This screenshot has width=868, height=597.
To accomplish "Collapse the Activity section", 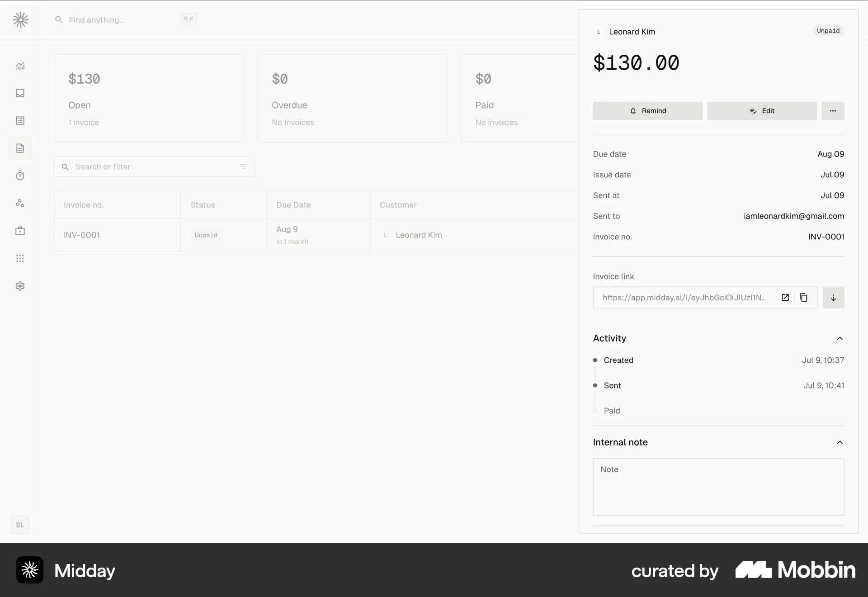I will 840,338.
